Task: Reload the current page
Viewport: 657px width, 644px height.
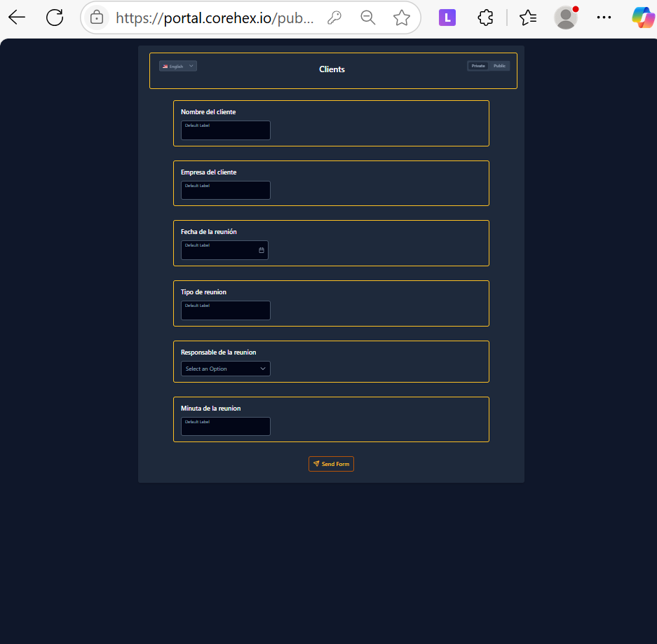Action: point(54,17)
